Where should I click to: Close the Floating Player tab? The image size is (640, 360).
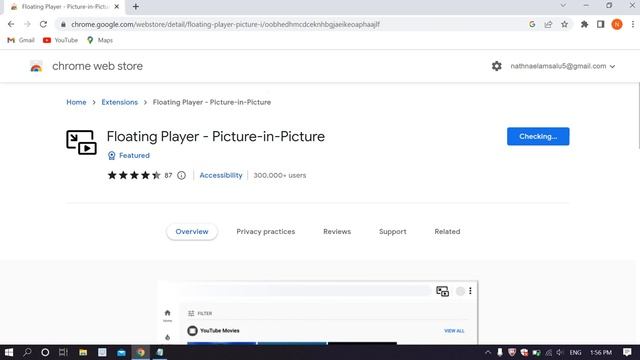[117, 7]
